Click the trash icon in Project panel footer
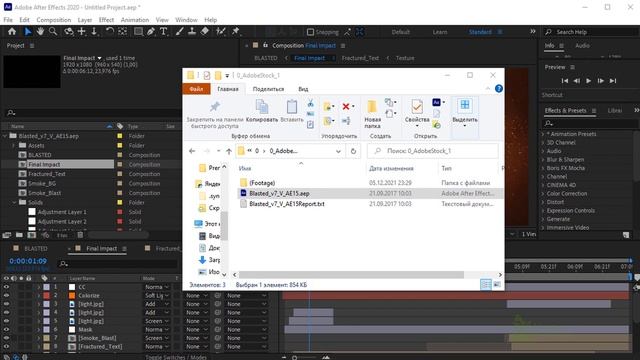 (x=80, y=235)
